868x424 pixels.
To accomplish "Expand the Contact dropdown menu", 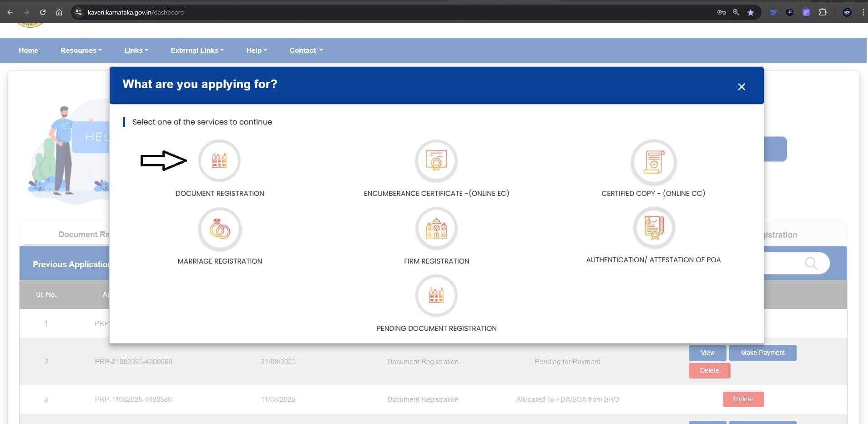I will tap(306, 50).
